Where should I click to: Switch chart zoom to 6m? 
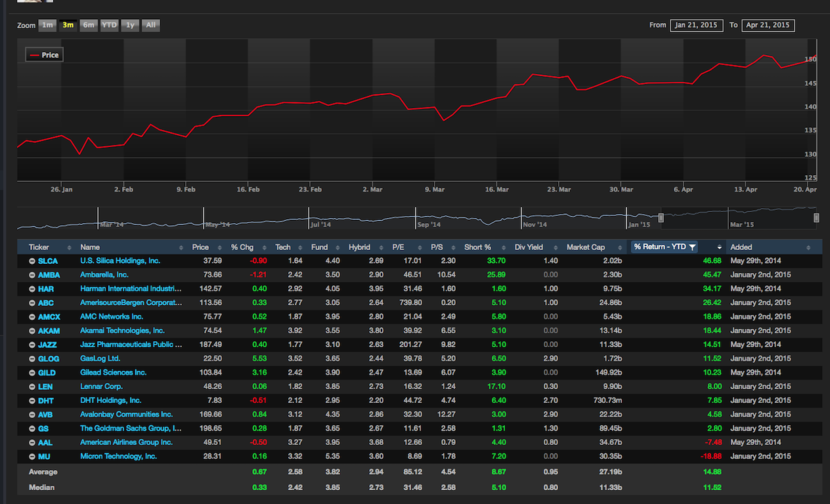coord(89,26)
